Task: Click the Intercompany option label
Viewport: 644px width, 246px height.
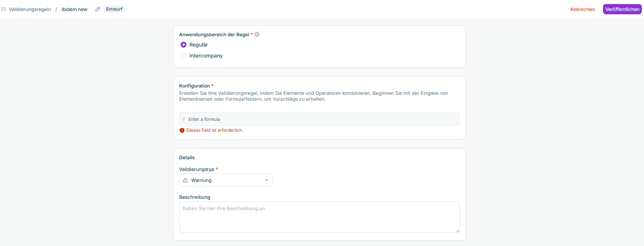Action: 206,56
